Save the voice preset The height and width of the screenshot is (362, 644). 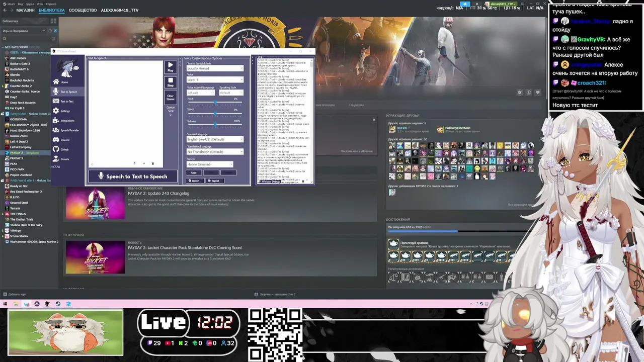tap(194, 172)
